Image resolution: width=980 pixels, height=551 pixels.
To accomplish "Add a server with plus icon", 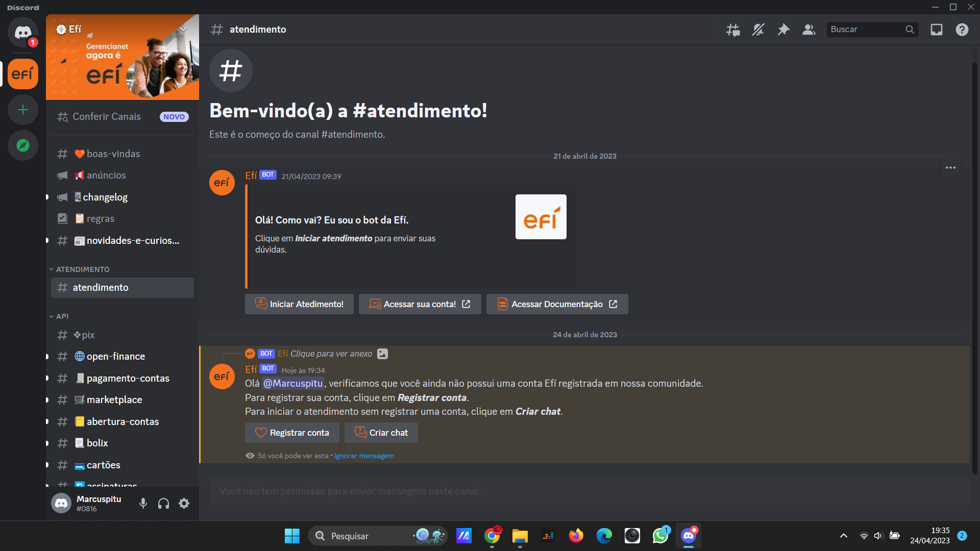I will 23,110.
